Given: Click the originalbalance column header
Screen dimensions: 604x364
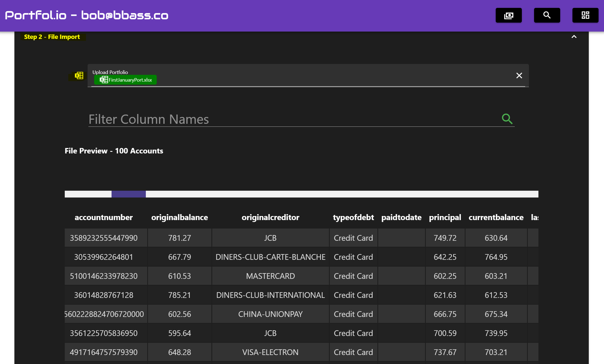Looking at the screenshot, I should click(179, 217).
